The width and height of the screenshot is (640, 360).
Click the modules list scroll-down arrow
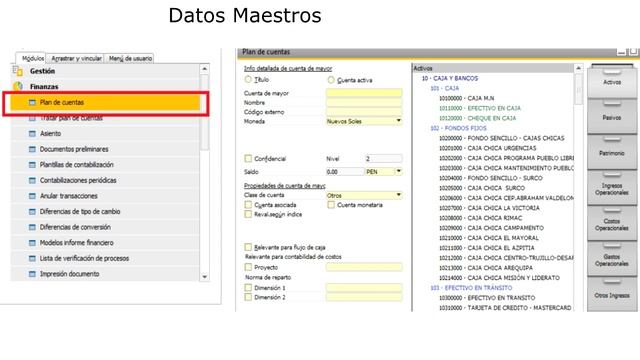(204, 277)
